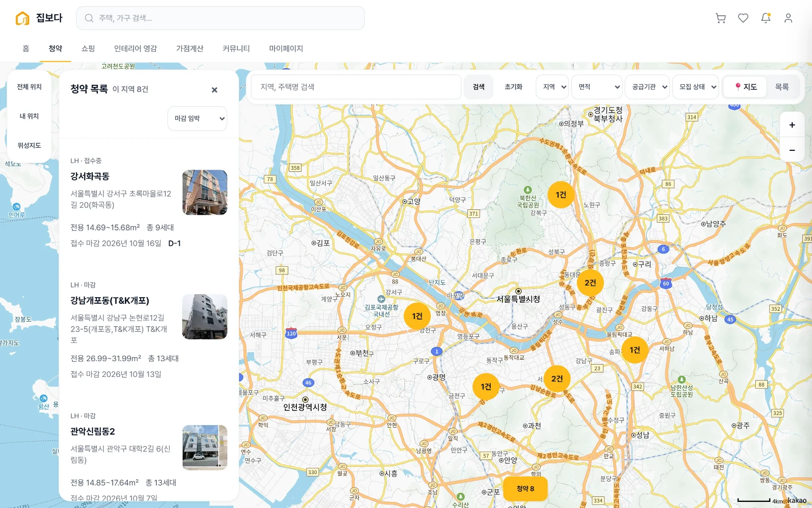This screenshot has height=508, width=812.
Task: Click the 2건 cluster near 중랑구
Action: tap(590, 283)
